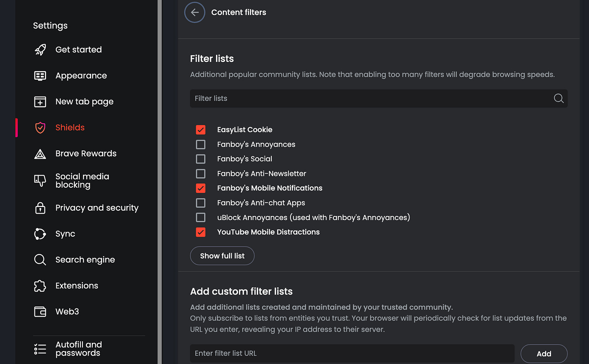Enable Fanboy's Social checkbox
Image resolution: width=589 pixels, height=364 pixels.
[x=201, y=159]
